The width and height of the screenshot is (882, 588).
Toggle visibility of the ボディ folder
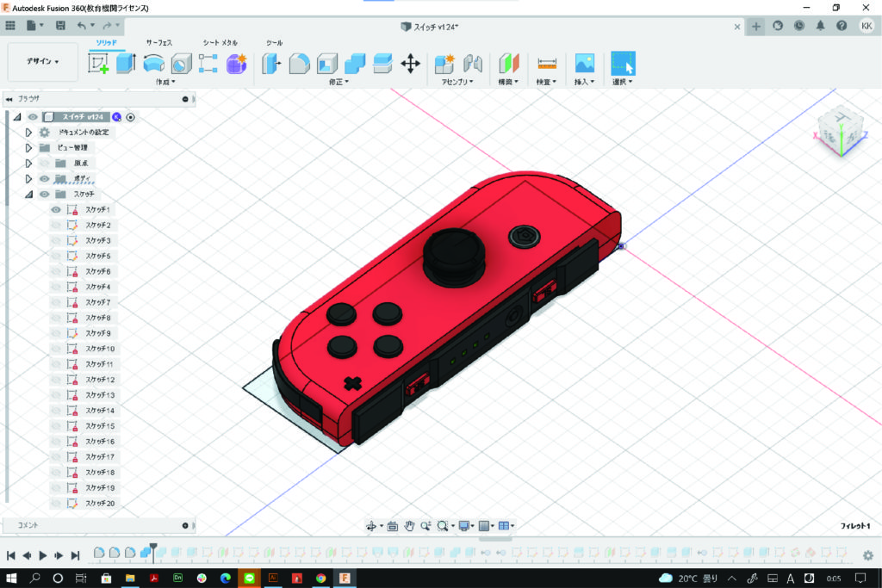tap(45, 178)
